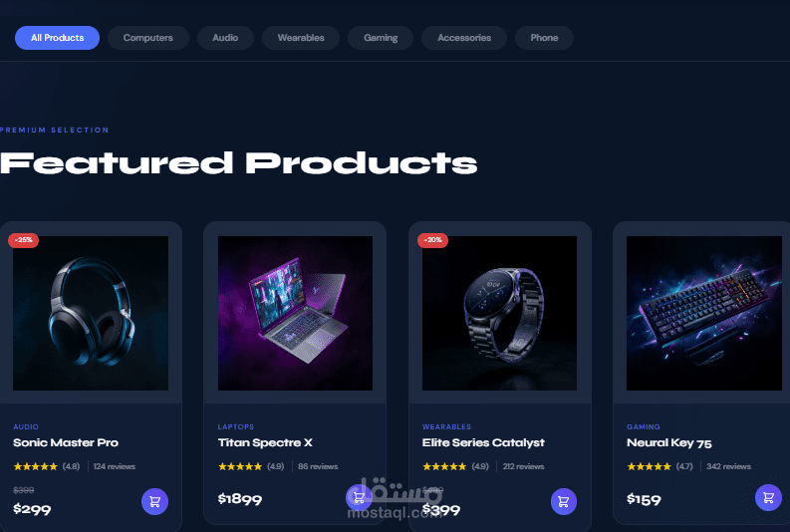Select the Phone category
Screen dimensions: 790x532
click(544, 38)
